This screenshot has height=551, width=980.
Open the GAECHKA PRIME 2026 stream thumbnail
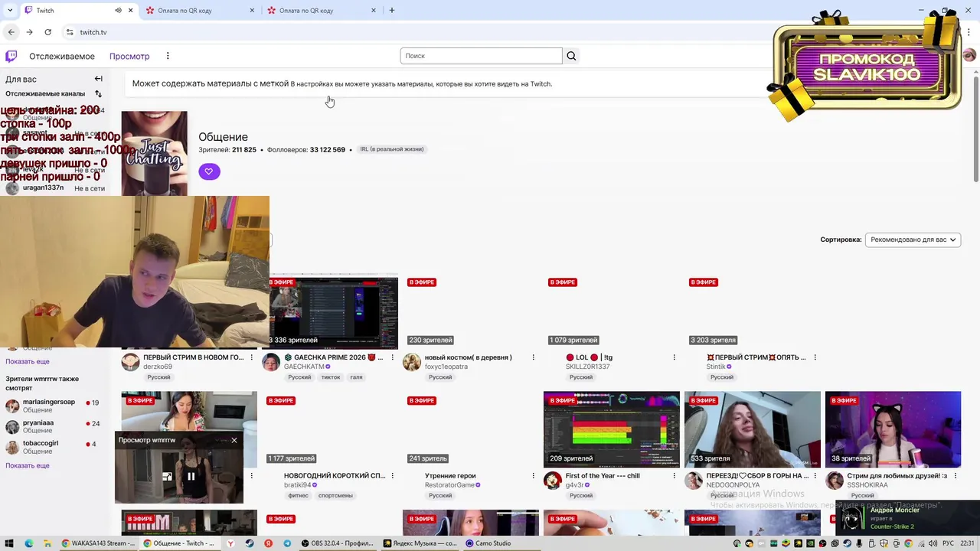334,311
